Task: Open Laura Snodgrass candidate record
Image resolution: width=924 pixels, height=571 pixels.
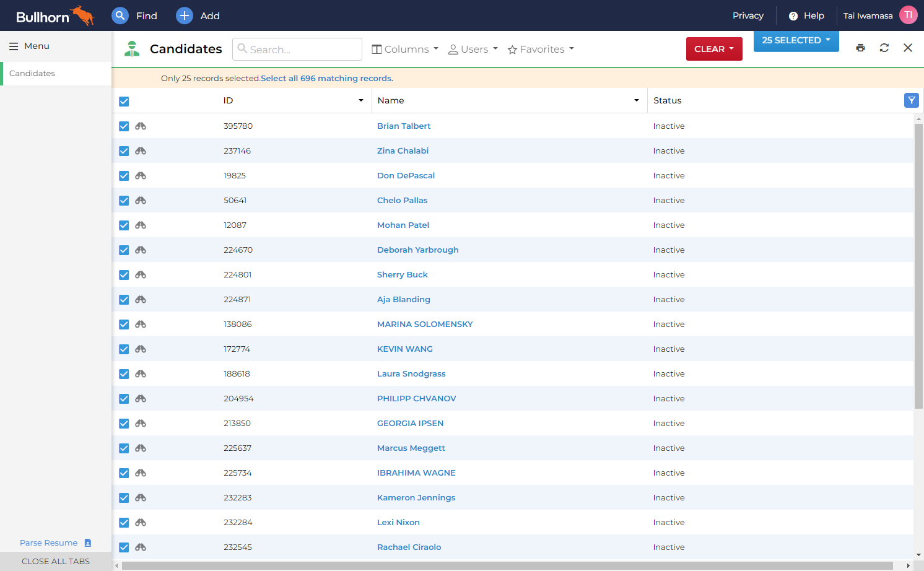Action: click(411, 373)
